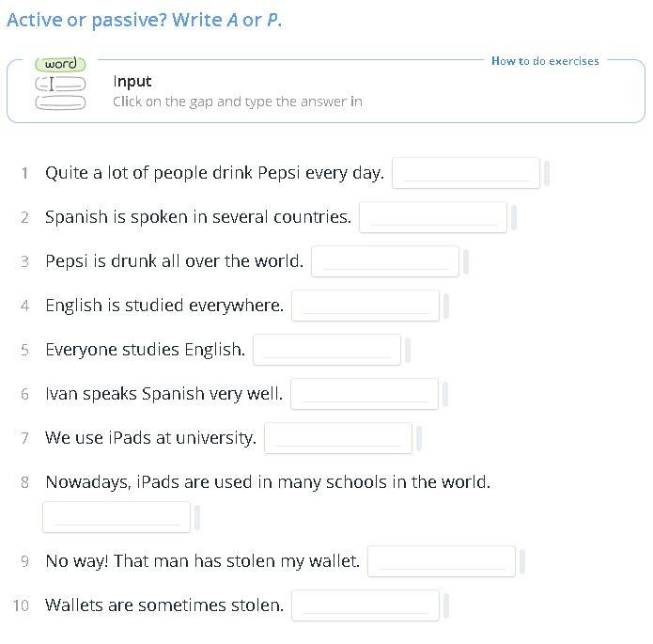Select the gap after 'Spanish is spoken in several countries'
The width and height of the screenshot is (653, 644).
click(x=433, y=217)
